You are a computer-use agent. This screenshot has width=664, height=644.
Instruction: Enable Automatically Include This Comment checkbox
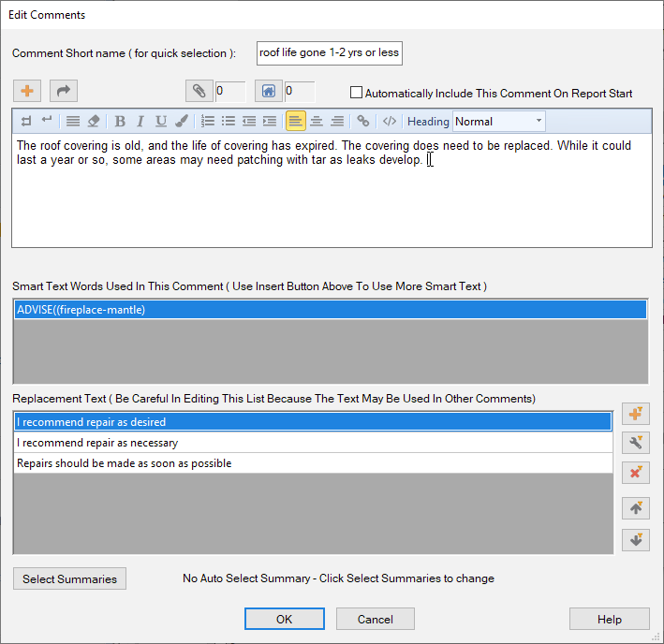tap(356, 93)
